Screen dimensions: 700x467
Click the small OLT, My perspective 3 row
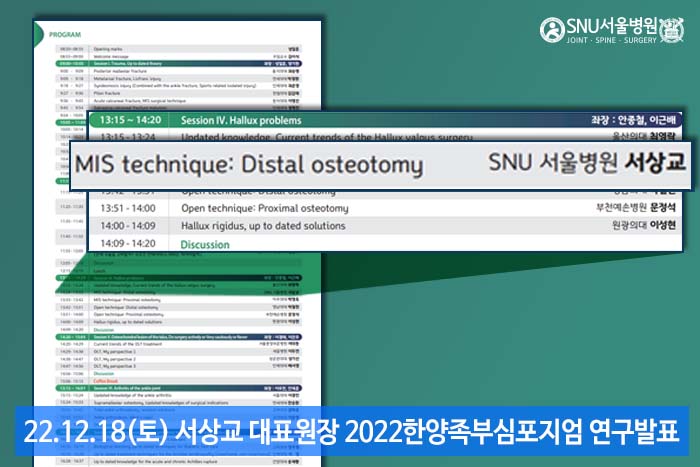point(179,366)
